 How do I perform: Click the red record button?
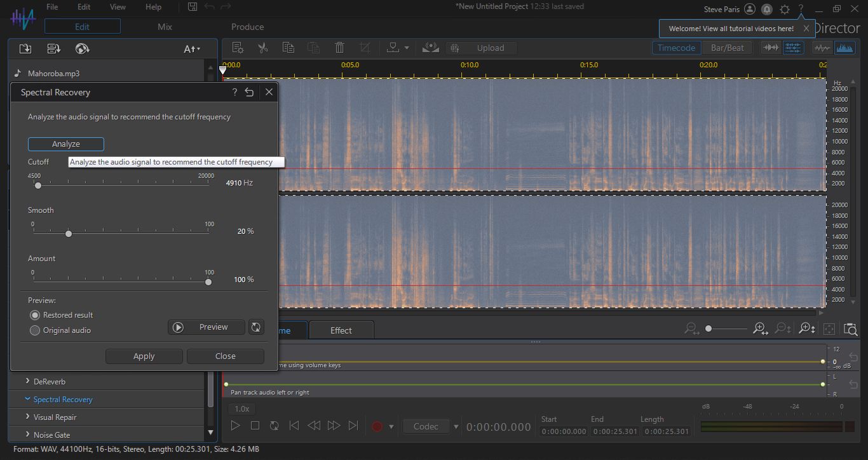coord(377,426)
